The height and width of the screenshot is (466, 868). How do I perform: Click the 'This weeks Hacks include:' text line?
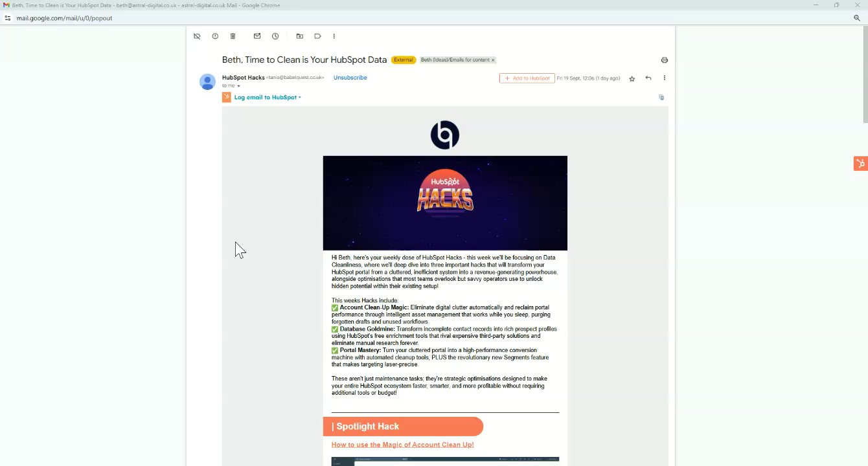(x=365, y=300)
